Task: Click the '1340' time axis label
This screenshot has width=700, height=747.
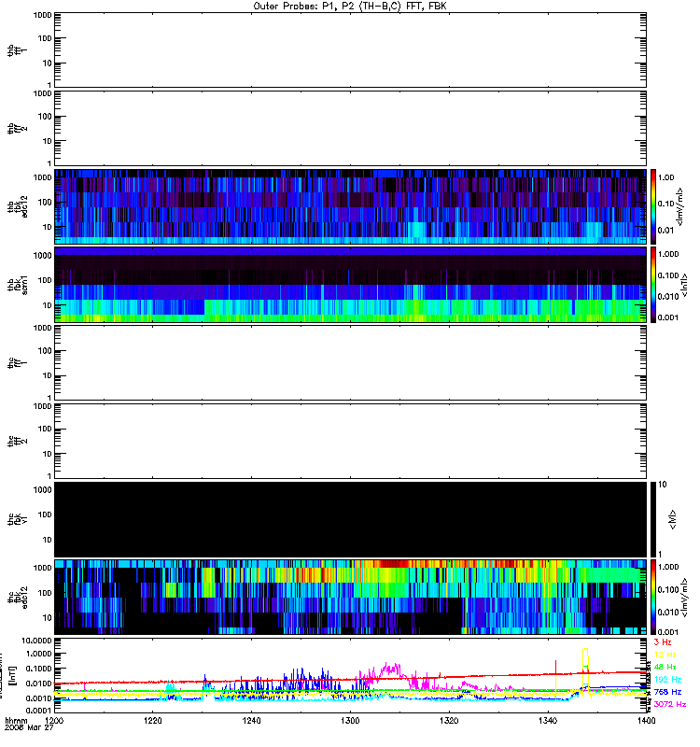Action: [x=548, y=721]
